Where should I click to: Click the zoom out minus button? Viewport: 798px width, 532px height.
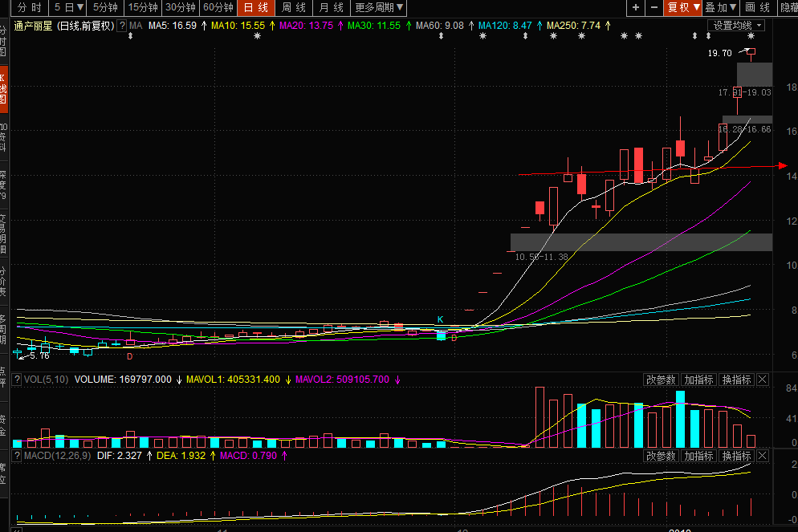pos(654,8)
